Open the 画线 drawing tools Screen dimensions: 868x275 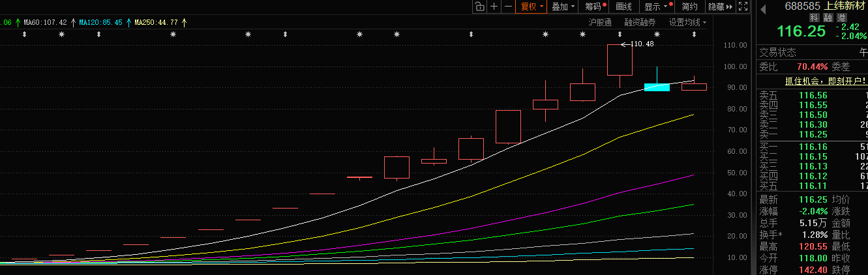(x=624, y=7)
